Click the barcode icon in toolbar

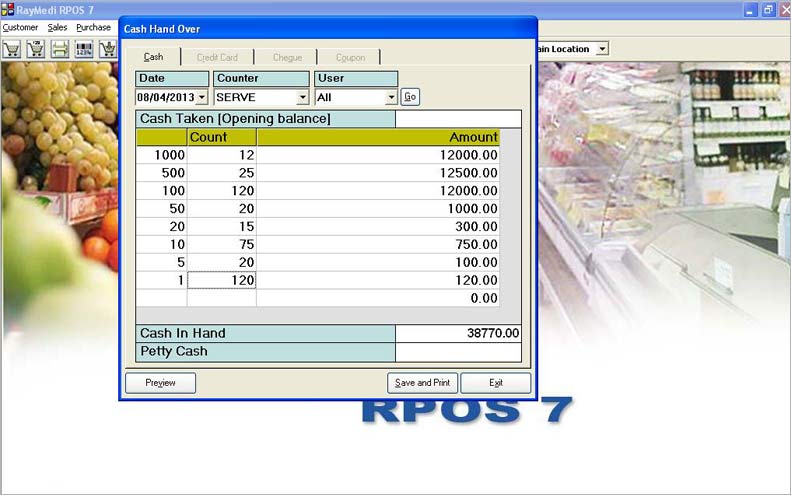[84, 48]
